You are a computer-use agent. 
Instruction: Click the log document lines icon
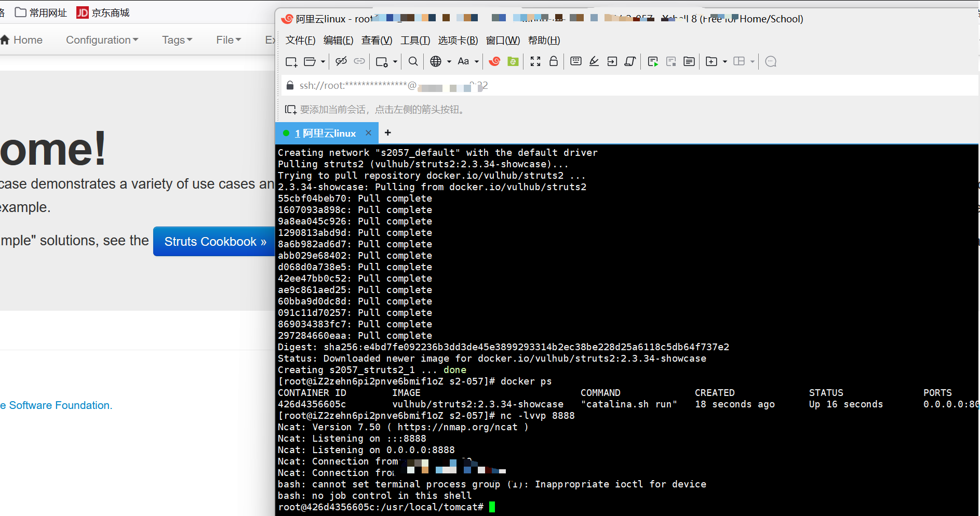[x=689, y=62]
